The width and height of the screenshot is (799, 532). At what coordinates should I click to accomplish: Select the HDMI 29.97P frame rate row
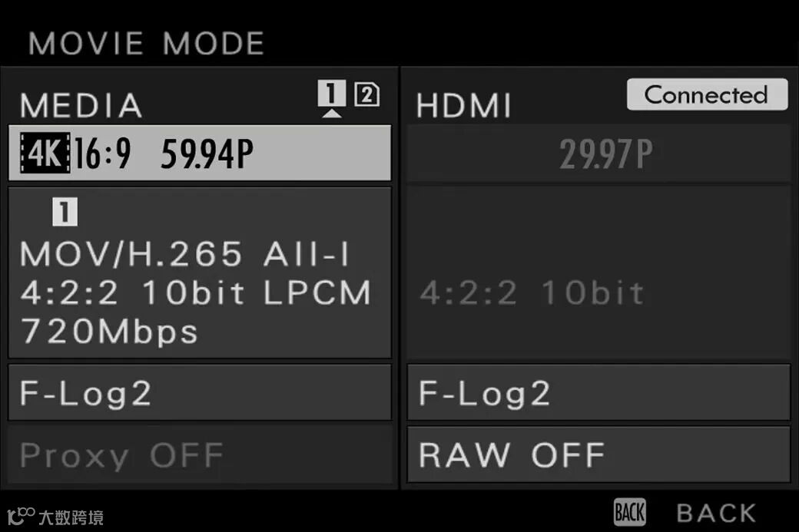tap(598, 153)
